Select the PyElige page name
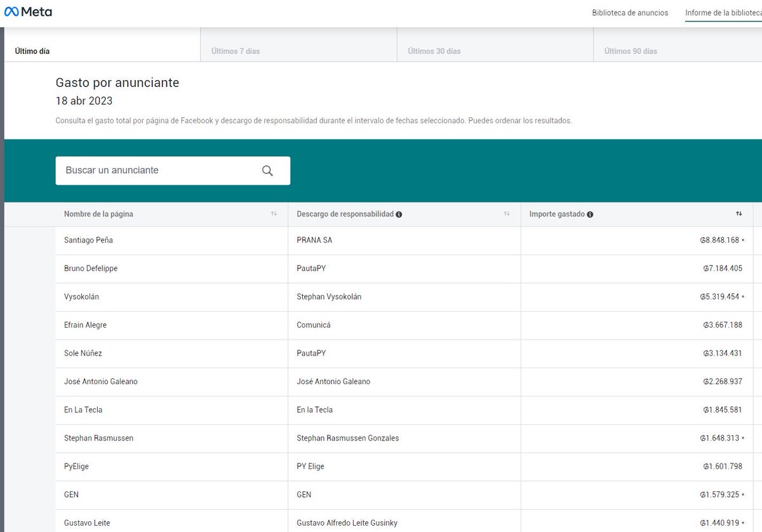762x532 pixels. coord(76,467)
